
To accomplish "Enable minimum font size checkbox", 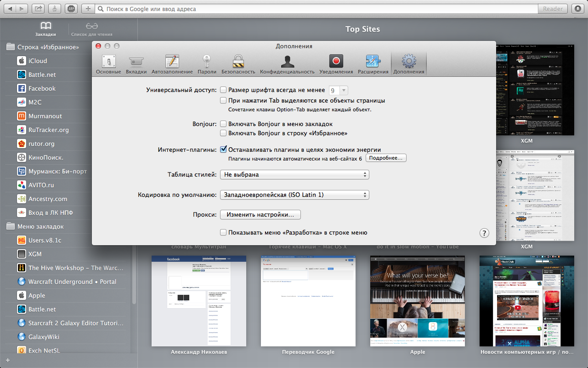I will [x=223, y=90].
